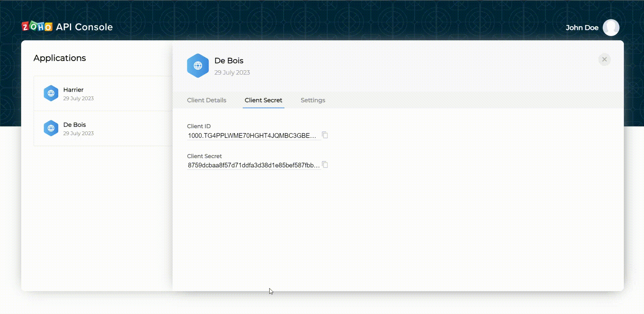The width and height of the screenshot is (644, 314).
Task: Copy the Client ID to clipboard
Action: click(325, 135)
